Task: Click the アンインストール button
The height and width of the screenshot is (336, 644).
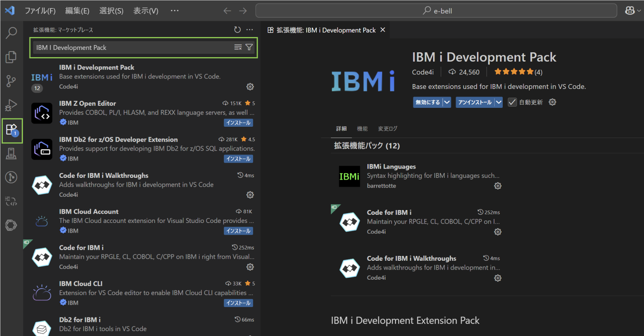Action: [475, 102]
